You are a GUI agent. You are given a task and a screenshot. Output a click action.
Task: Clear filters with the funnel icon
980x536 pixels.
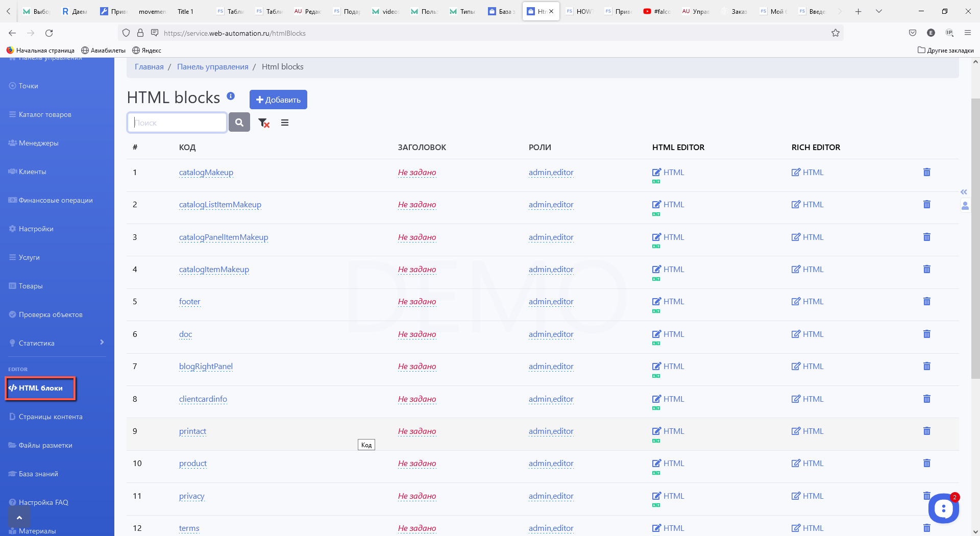(263, 123)
